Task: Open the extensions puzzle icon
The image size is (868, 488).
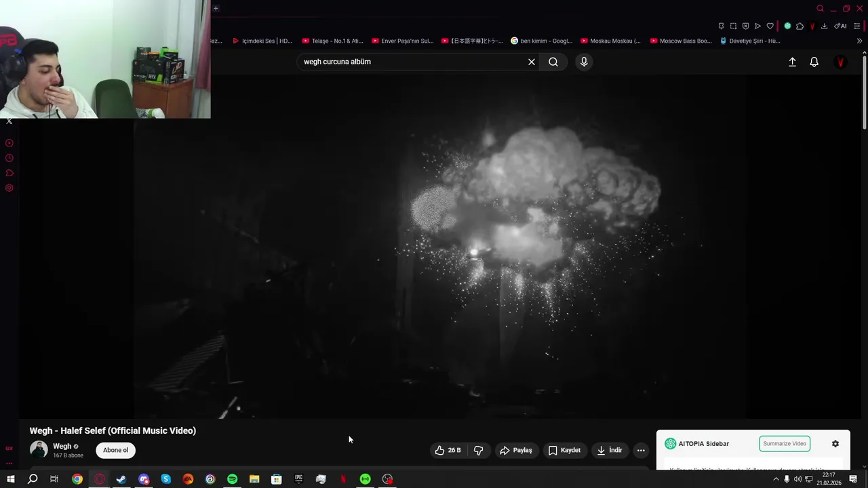Action: coord(800,26)
